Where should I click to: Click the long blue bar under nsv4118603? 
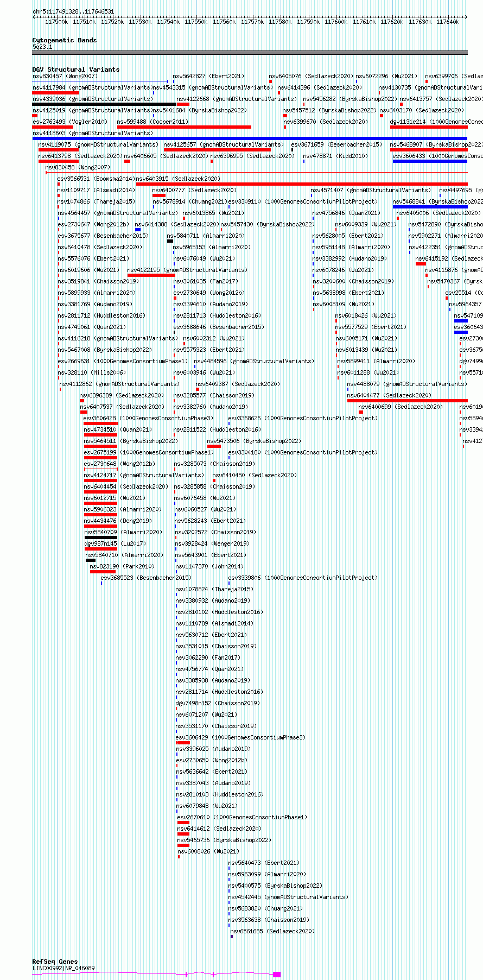click(250, 138)
